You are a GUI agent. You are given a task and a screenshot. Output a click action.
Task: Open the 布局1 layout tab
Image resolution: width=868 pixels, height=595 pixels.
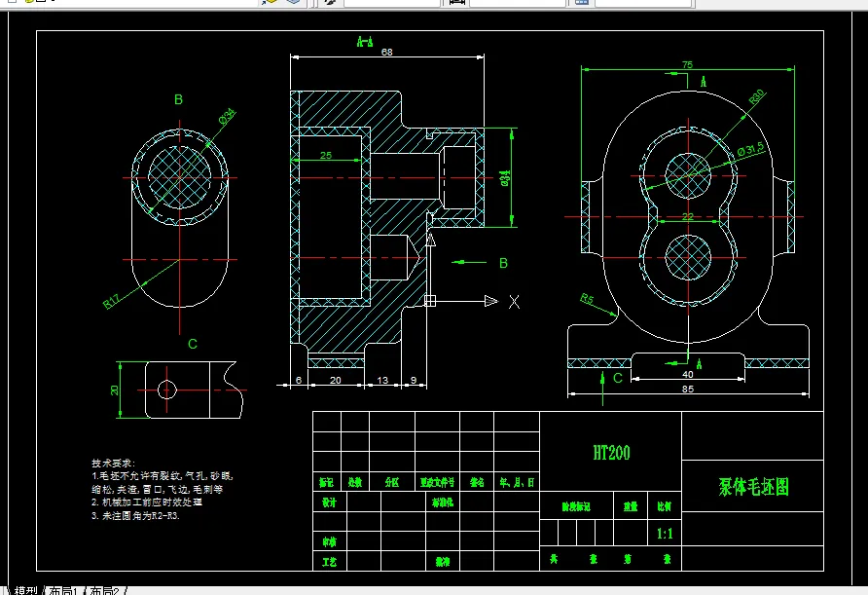click(x=63, y=590)
